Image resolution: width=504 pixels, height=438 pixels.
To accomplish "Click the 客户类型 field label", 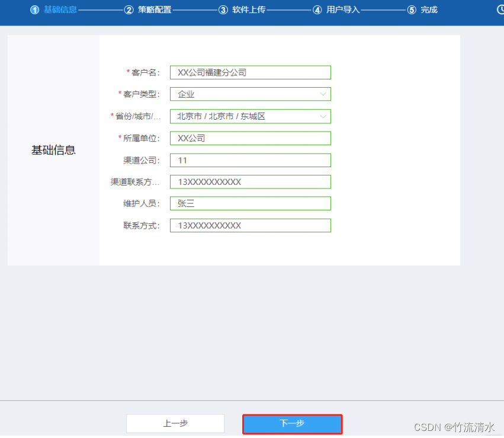I will click(x=141, y=94).
